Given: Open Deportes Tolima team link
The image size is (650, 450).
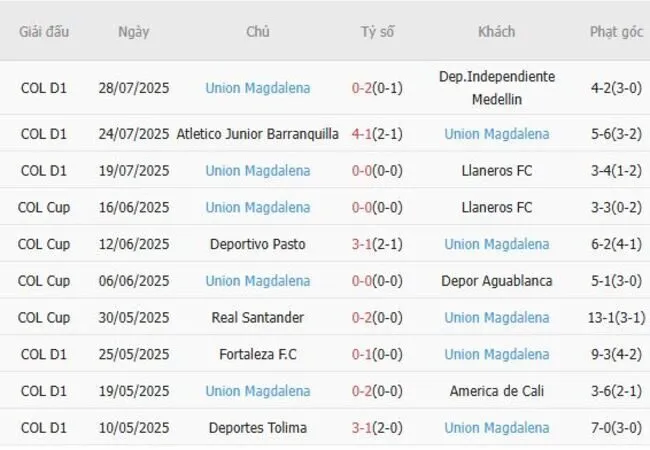Looking at the screenshot, I should [x=258, y=428].
